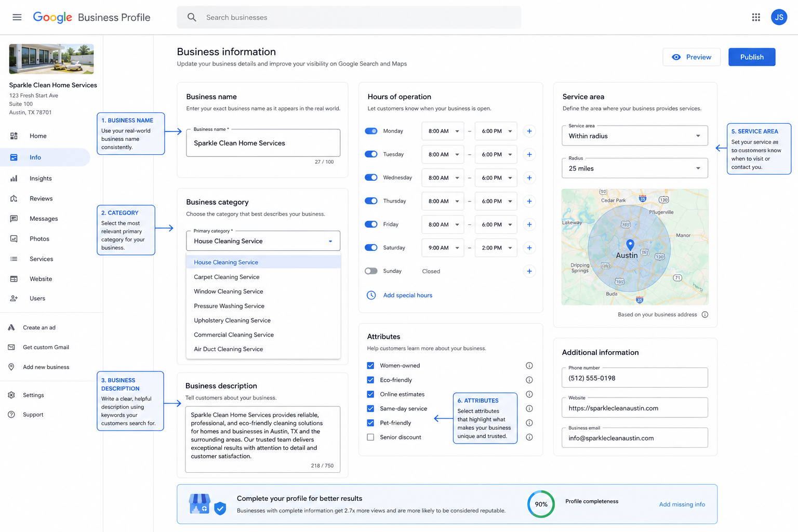Image resolution: width=798 pixels, height=532 pixels.
Task: Open Saturday closing time dropdown
Action: click(x=496, y=248)
